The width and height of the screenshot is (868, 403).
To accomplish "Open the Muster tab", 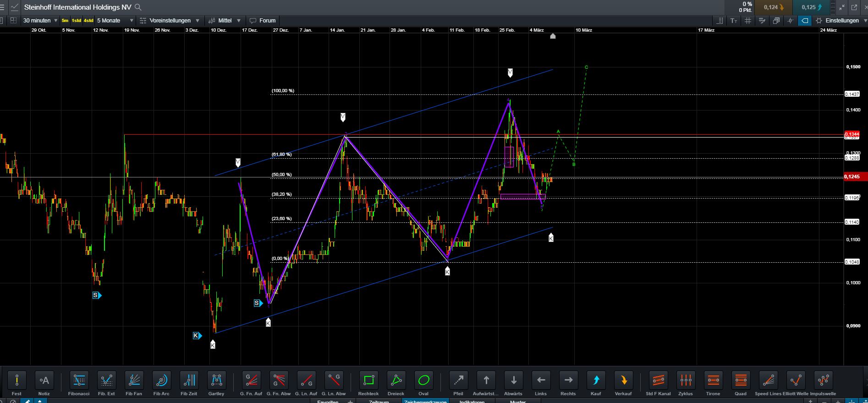I will [518, 402].
